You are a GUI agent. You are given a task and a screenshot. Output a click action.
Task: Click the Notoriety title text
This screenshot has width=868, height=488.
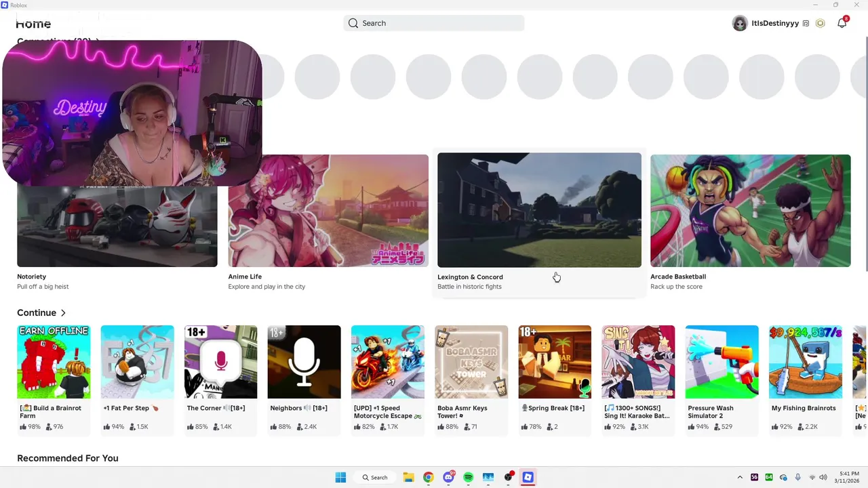click(32, 277)
